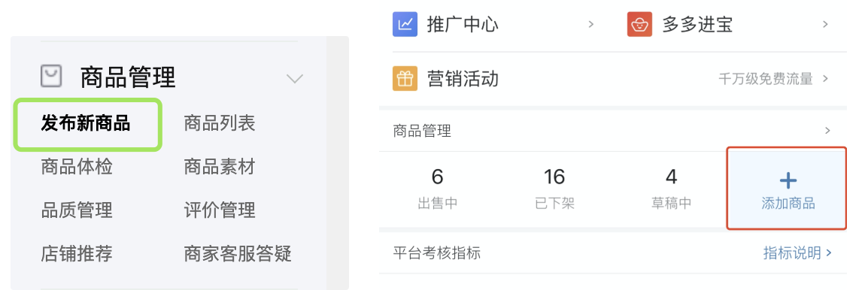This screenshot has height=290, width=868.
Task: Open 推广中心 via its right arrow
Action: point(590,25)
